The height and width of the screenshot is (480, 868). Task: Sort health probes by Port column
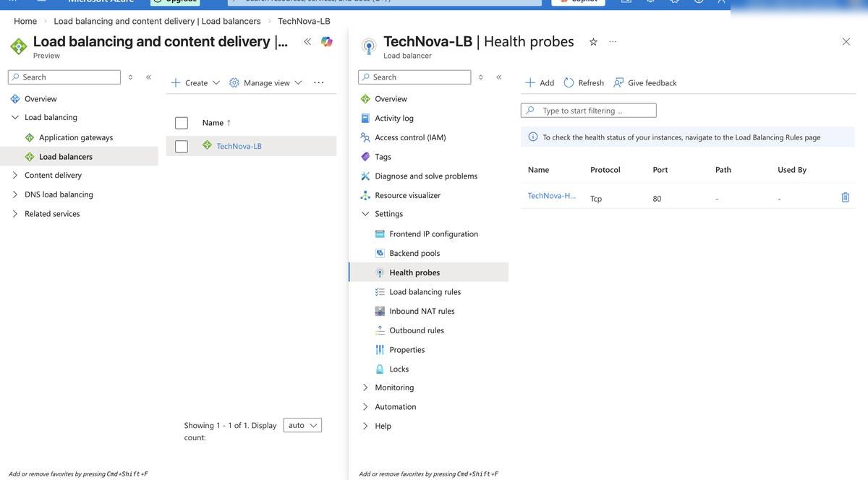pyautogui.click(x=660, y=170)
